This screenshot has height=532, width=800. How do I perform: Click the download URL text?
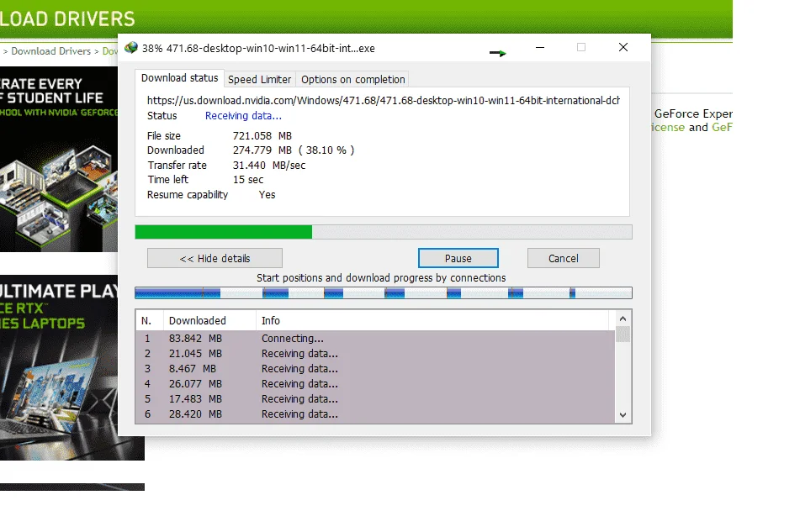coord(384,100)
